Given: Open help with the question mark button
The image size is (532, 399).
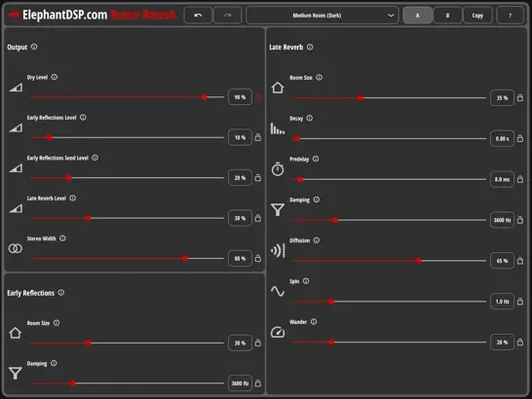Looking at the screenshot, I should click(510, 16).
